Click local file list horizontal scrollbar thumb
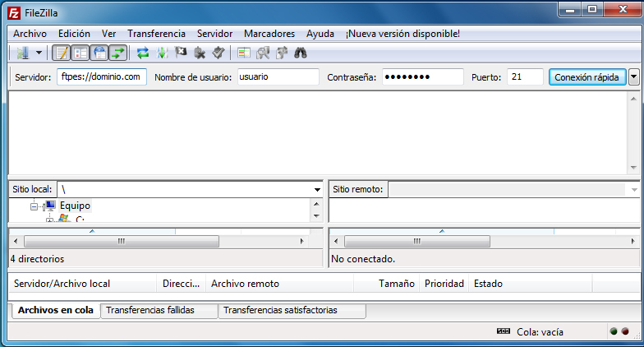 tap(122, 242)
